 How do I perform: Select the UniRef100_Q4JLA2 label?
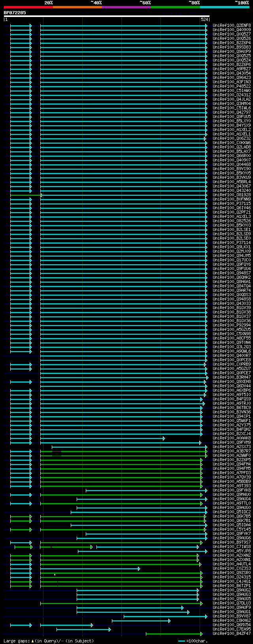point(232,99)
